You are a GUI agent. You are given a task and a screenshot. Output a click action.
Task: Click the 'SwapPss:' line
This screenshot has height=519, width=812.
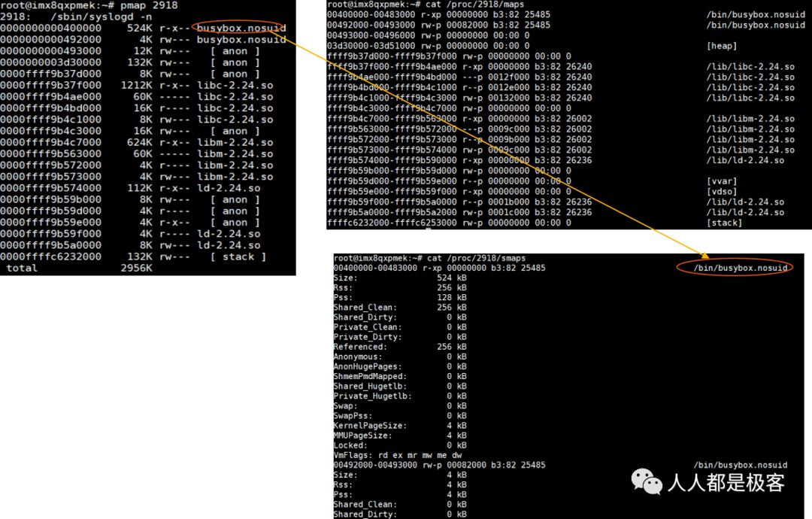pyautogui.click(x=400, y=415)
